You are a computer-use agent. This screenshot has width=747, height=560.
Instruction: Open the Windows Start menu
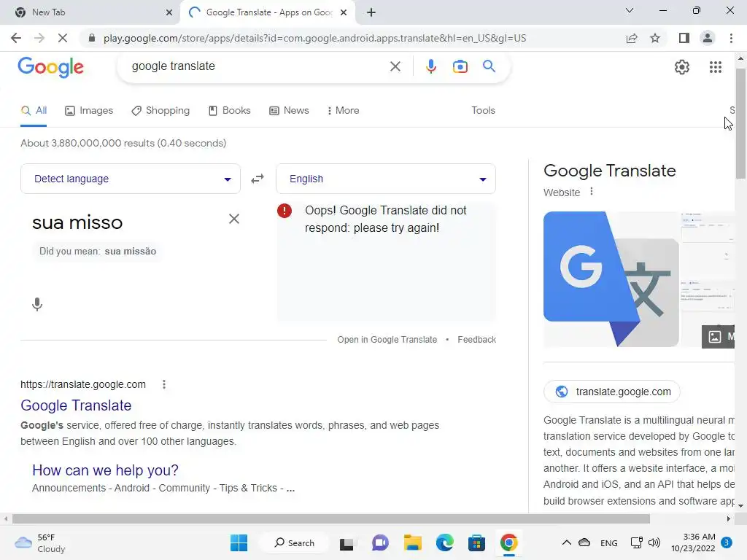[x=239, y=542]
